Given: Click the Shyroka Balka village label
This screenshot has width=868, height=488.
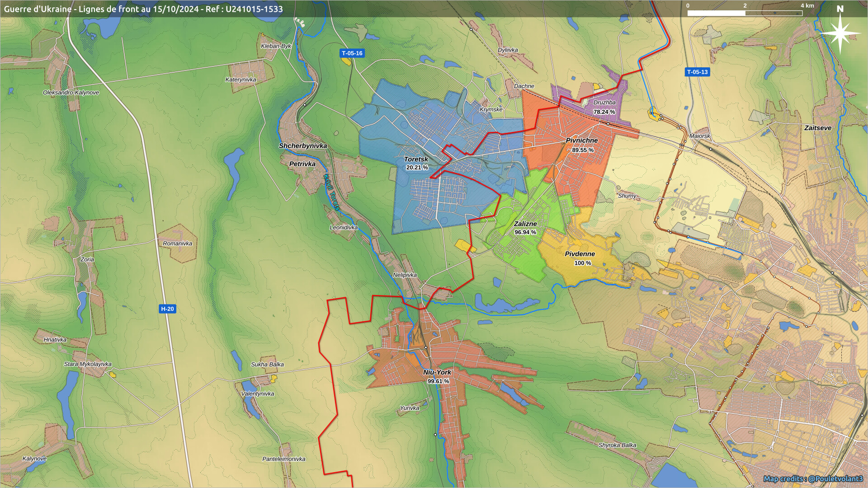Looking at the screenshot, I should click(617, 445).
